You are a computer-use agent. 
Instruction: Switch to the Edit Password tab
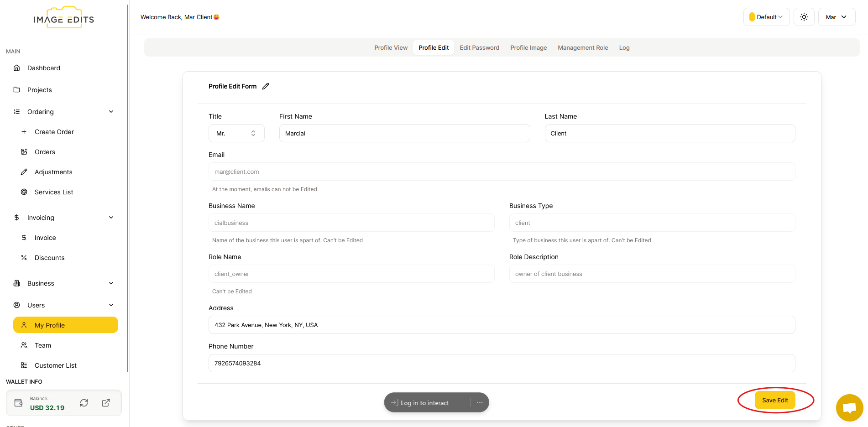coord(479,47)
